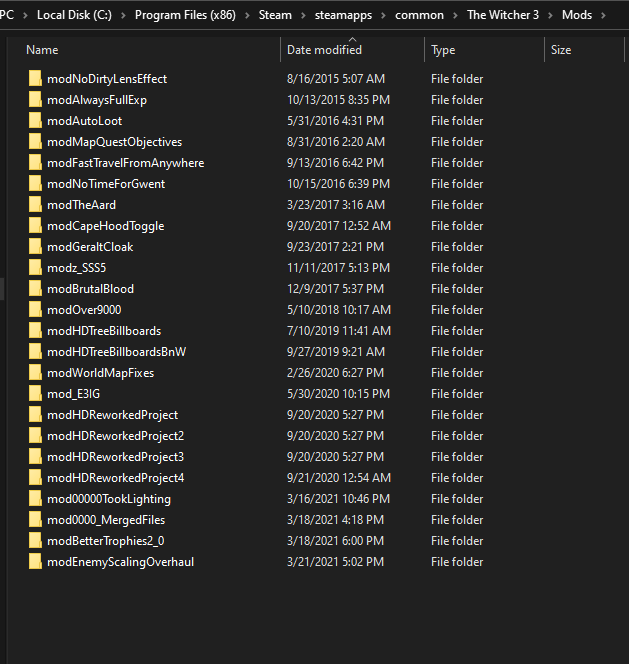The width and height of the screenshot is (629, 664).
Task: Select the modCapeHoodToggle folder name
Action: coord(106,226)
